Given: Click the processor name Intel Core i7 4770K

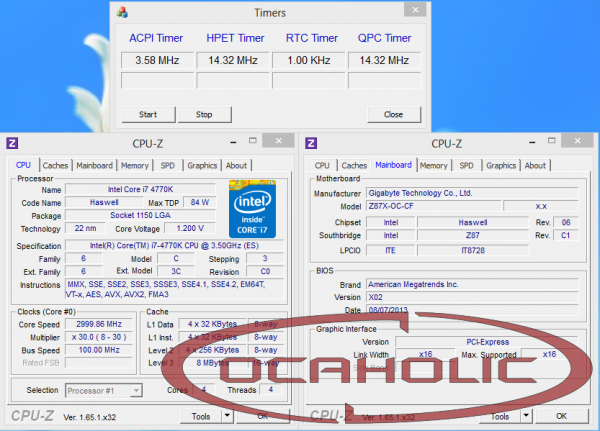Looking at the screenshot, I should coord(140,189).
